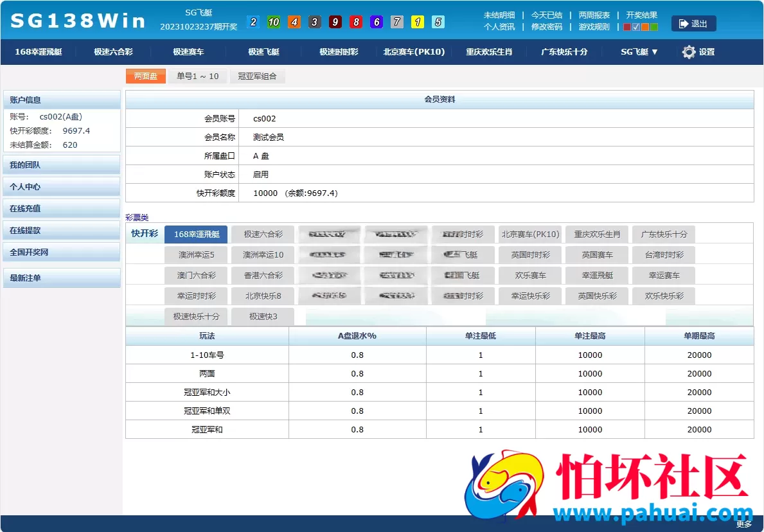The image size is (764, 532).
Task: Expand 个人中心 sidebar section
Action: 62,186
